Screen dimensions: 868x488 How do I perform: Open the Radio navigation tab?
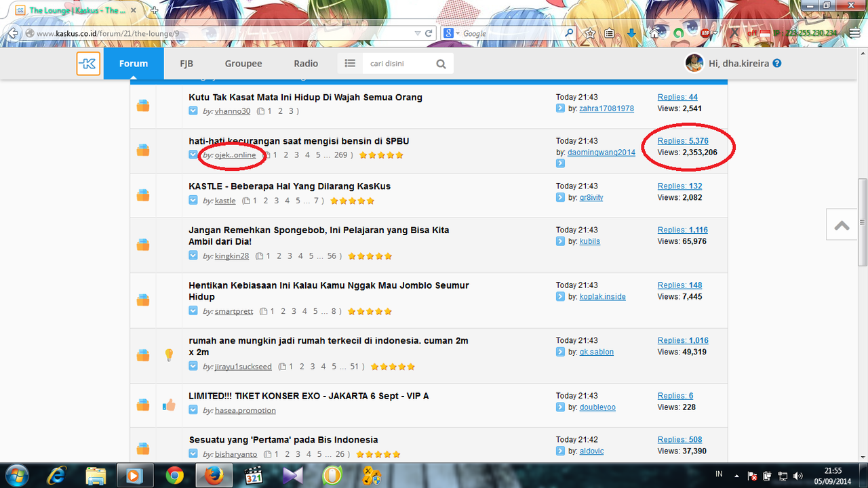pos(306,64)
